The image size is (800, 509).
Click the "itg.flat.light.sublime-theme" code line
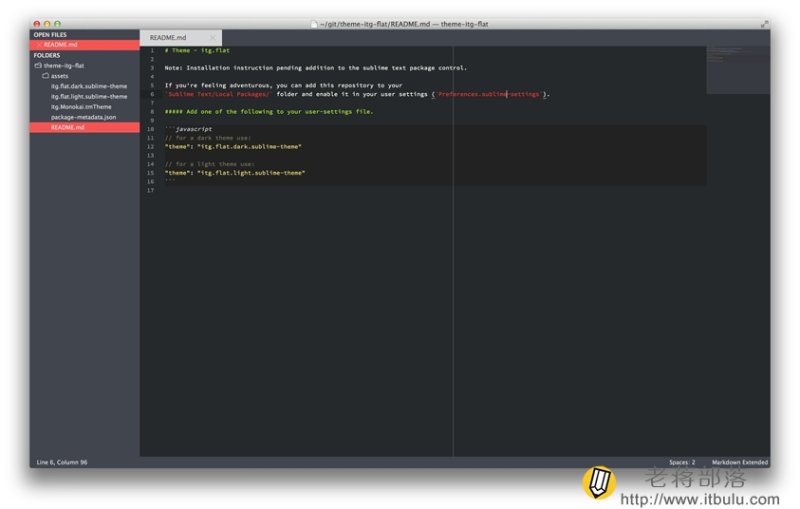(235, 173)
